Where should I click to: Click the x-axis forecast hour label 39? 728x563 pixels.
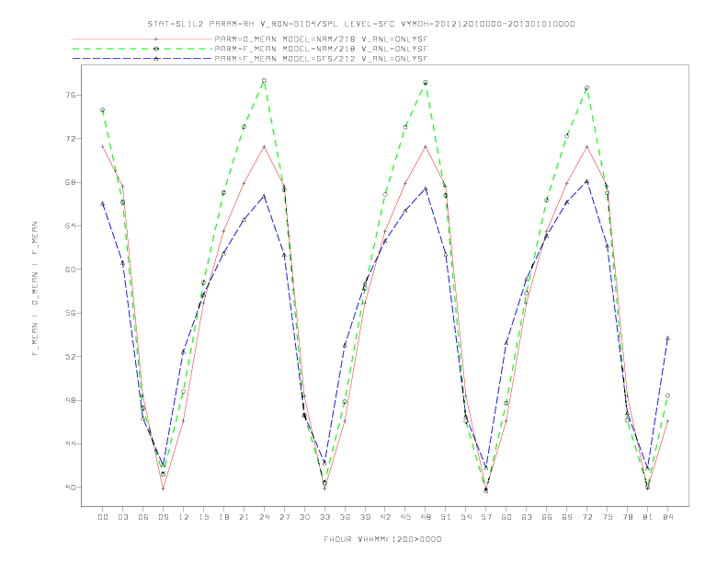365,517
